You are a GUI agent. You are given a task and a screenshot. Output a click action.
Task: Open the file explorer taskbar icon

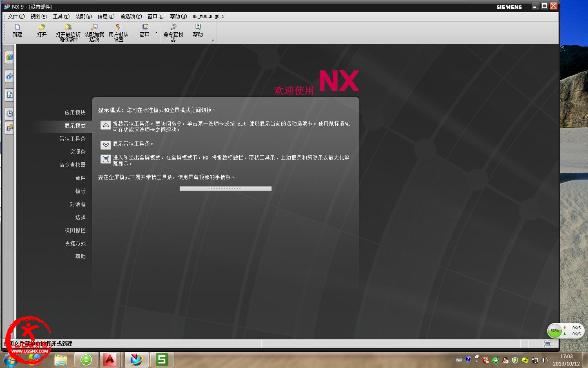coord(61,360)
